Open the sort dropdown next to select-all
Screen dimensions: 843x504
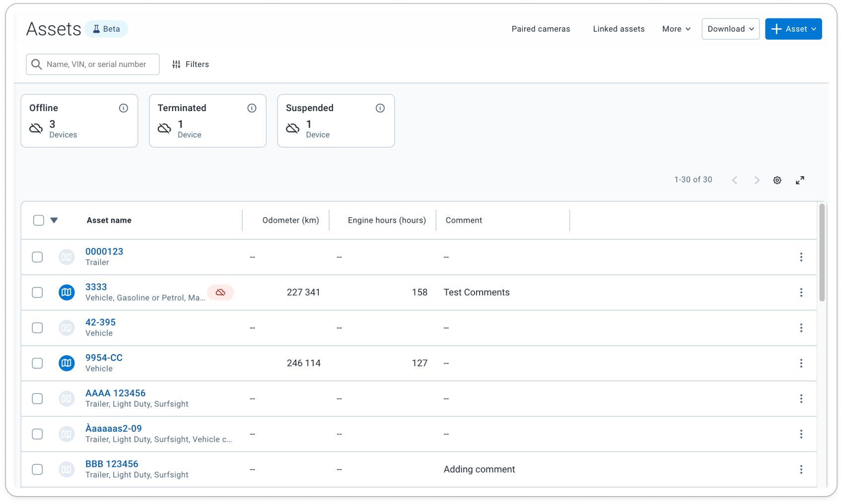54,220
